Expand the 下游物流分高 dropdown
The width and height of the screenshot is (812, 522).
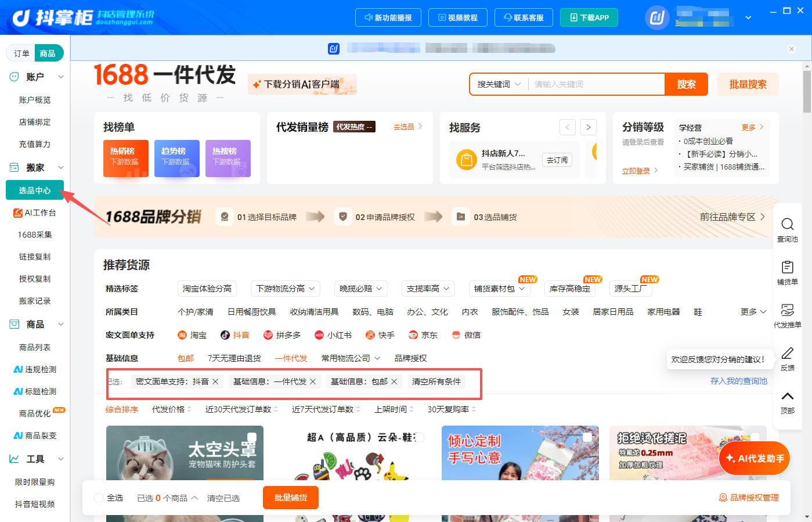click(286, 289)
